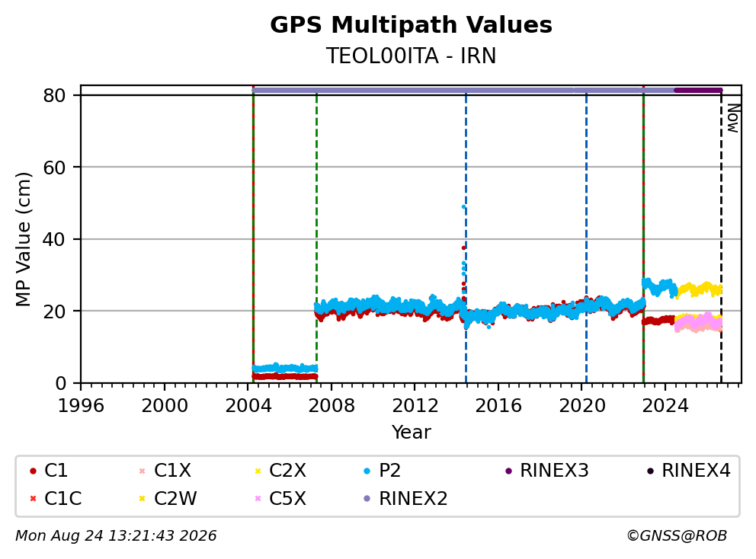Click the C5X legend entry
Viewport: 756px width, 559px height.
coord(280,498)
